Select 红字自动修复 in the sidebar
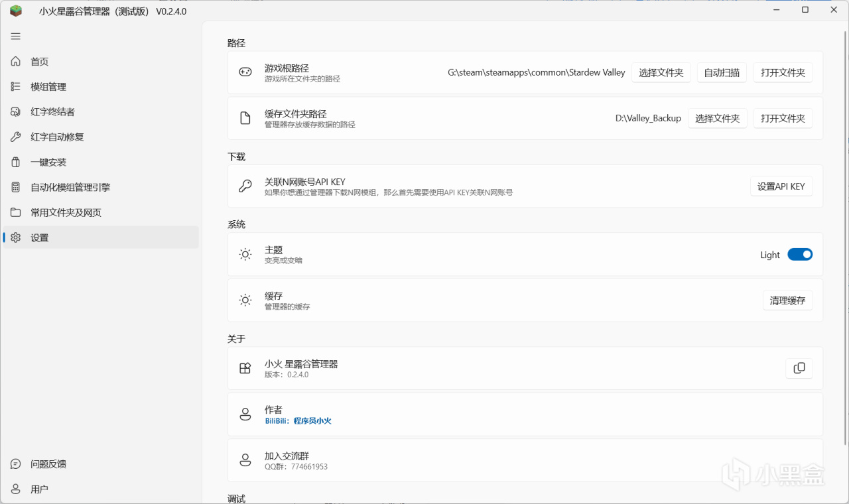 100,137
